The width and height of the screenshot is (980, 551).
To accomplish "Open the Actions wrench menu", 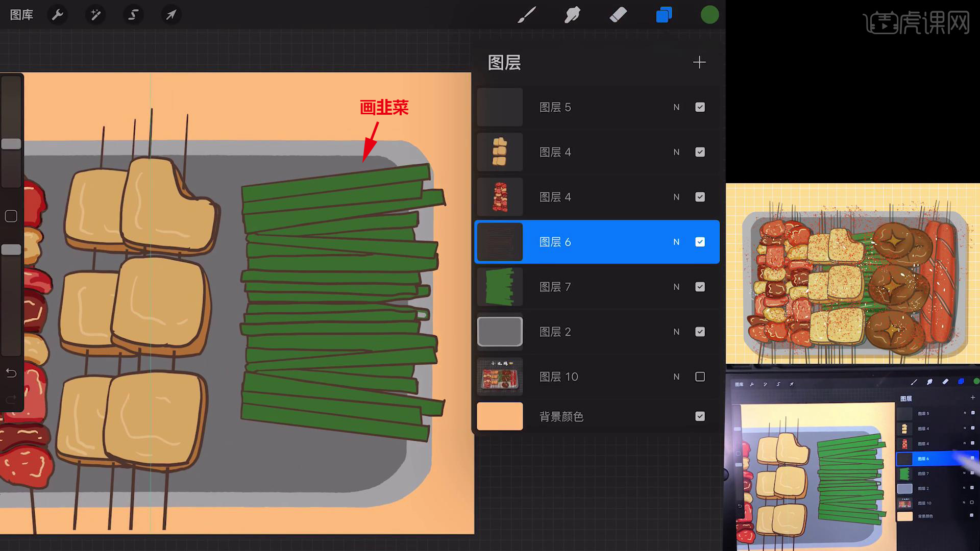I will (x=58, y=15).
